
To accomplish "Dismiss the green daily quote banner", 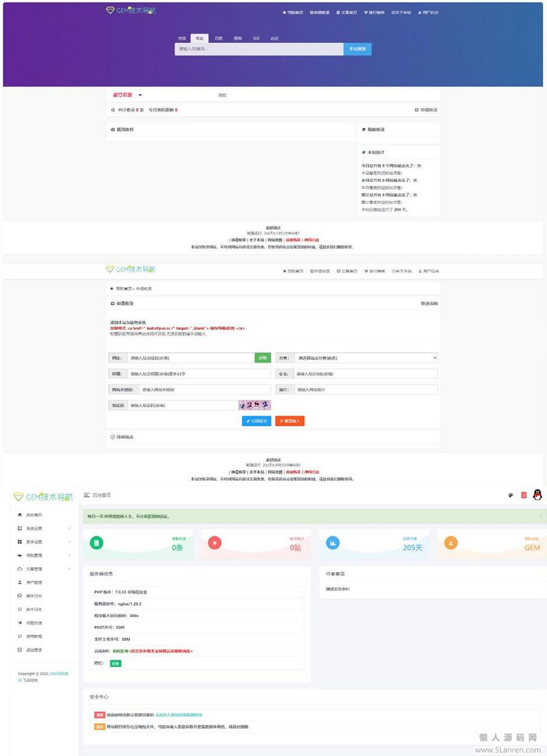I will click(x=540, y=517).
